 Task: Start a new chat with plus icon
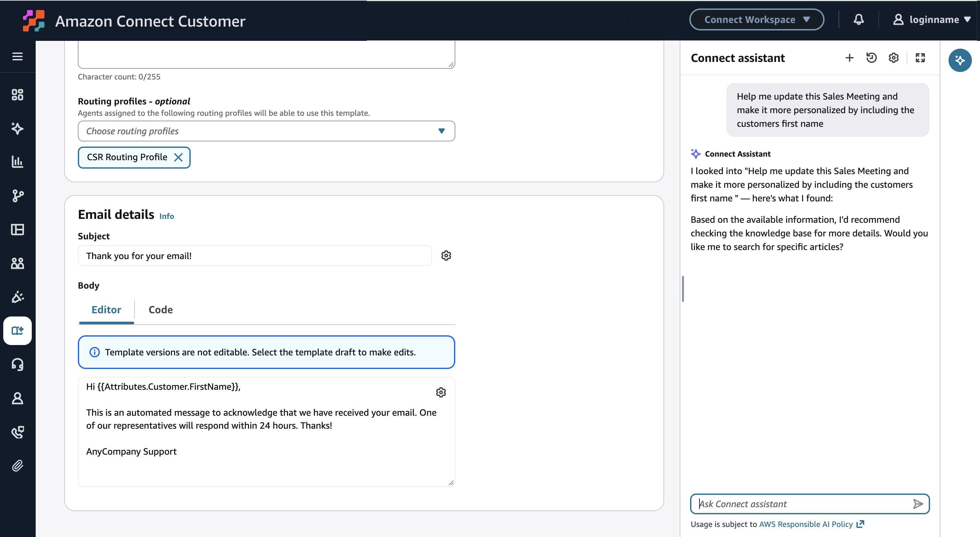click(849, 58)
